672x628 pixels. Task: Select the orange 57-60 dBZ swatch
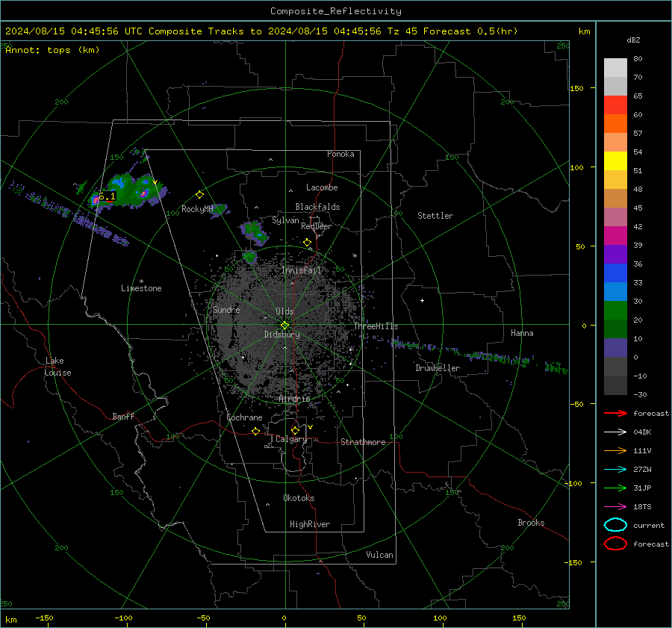pyautogui.click(x=615, y=124)
